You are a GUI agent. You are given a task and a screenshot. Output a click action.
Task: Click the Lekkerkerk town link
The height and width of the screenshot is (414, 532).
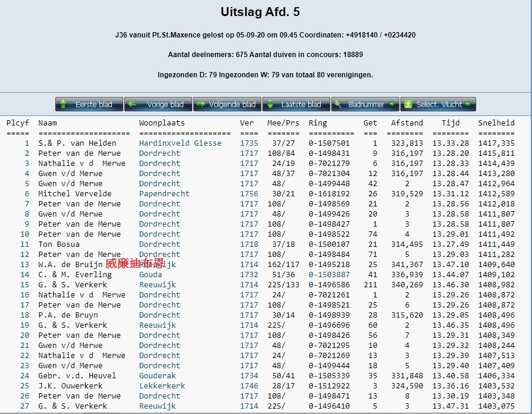162,386
